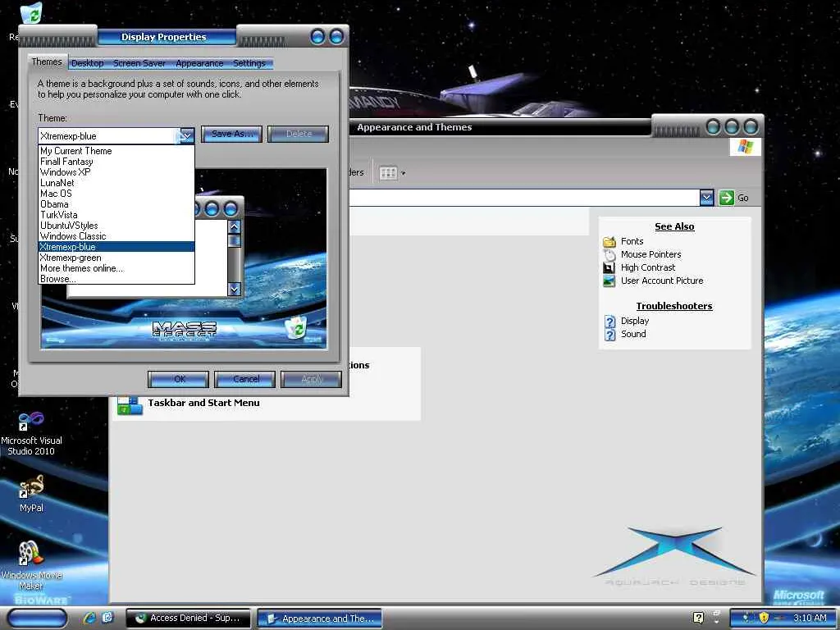Click the User Account Picture icon
The width and height of the screenshot is (840, 630).
pos(609,281)
